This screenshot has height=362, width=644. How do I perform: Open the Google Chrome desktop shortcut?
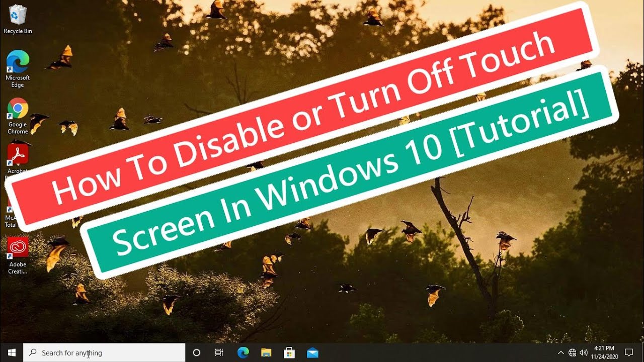pyautogui.click(x=18, y=116)
